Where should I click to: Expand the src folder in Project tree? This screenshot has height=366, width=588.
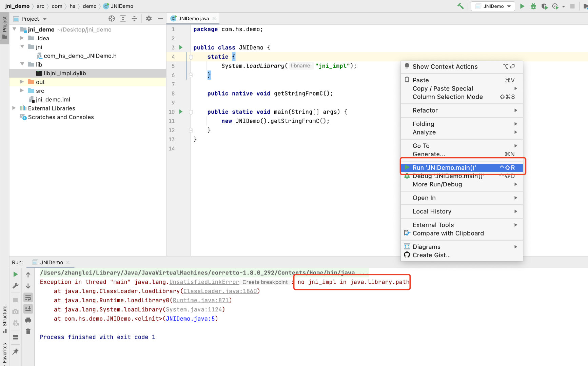[x=22, y=90]
